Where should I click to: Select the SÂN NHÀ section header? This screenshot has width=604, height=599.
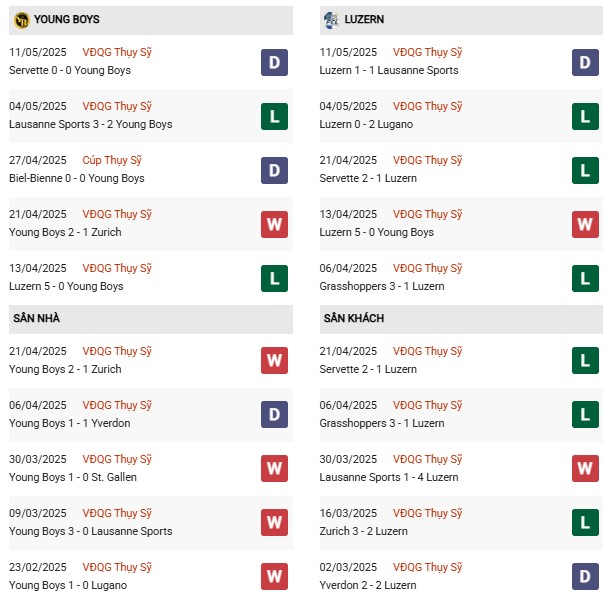(x=151, y=319)
